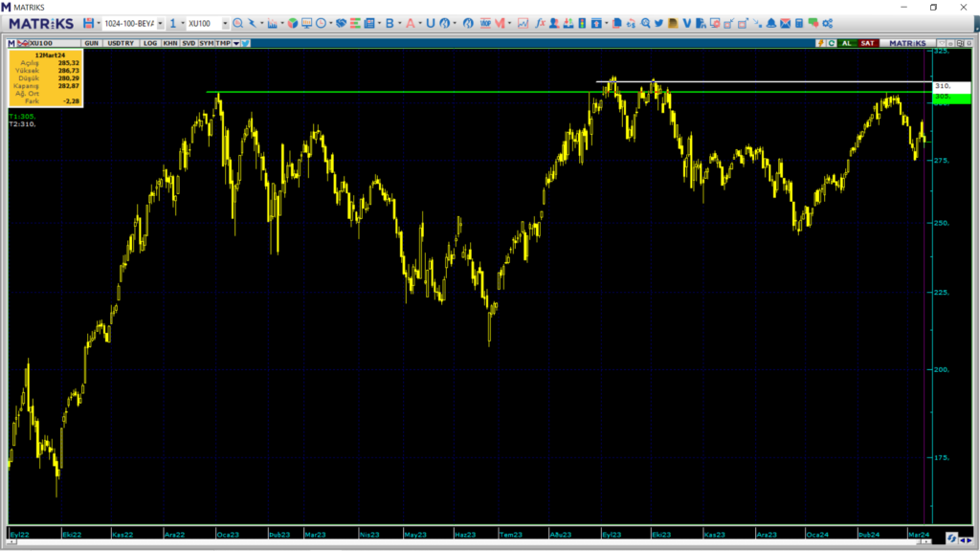Select the USDTRY currency tab
The height and width of the screenshot is (551, 980).
(121, 43)
